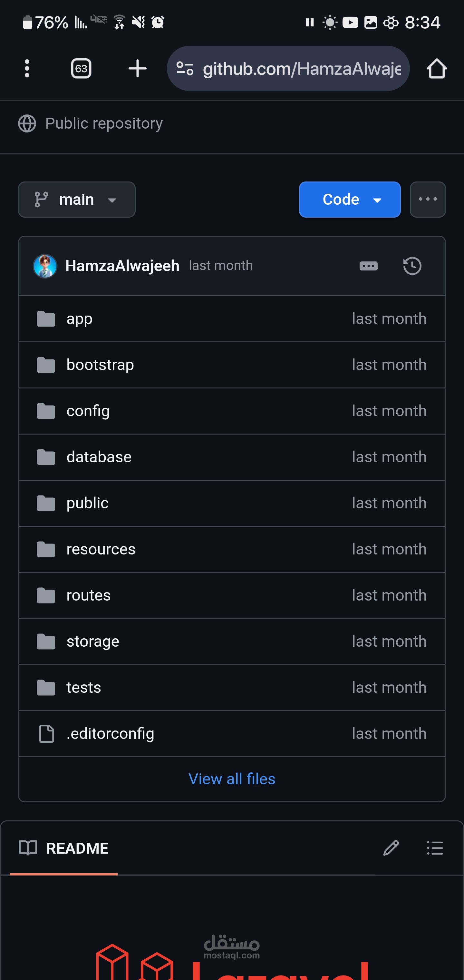Open the public folder
464x980 pixels.
[87, 503]
